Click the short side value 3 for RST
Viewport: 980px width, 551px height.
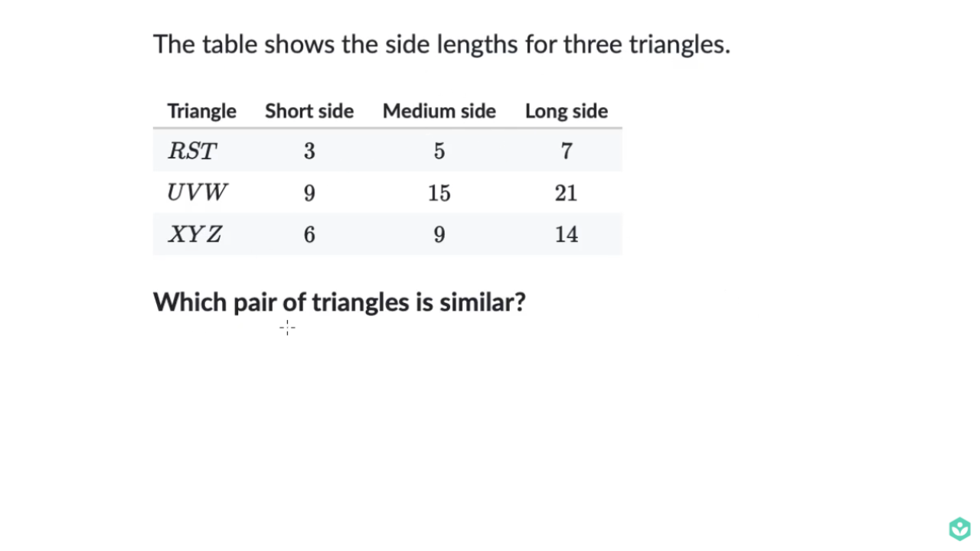309,151
